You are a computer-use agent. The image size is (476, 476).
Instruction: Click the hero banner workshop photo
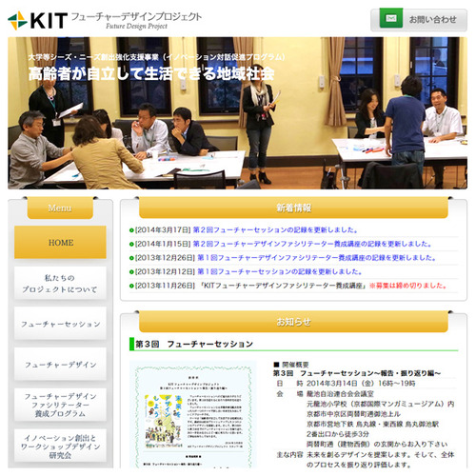(237, 113)
